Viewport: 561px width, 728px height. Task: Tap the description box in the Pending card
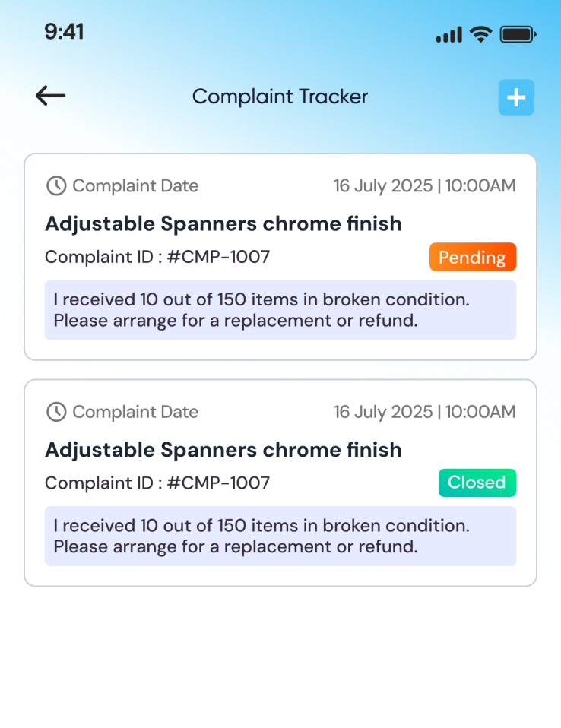click(280, 310)
